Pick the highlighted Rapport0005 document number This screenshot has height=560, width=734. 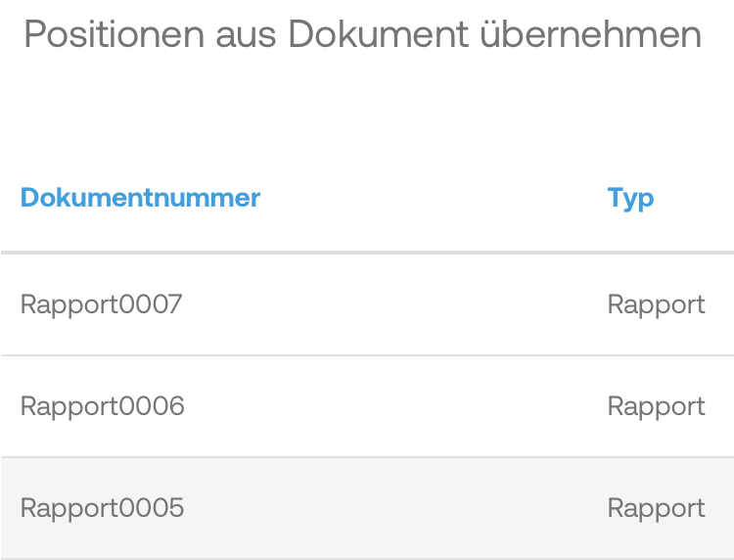pyautogui.click(x=103, y=508)
